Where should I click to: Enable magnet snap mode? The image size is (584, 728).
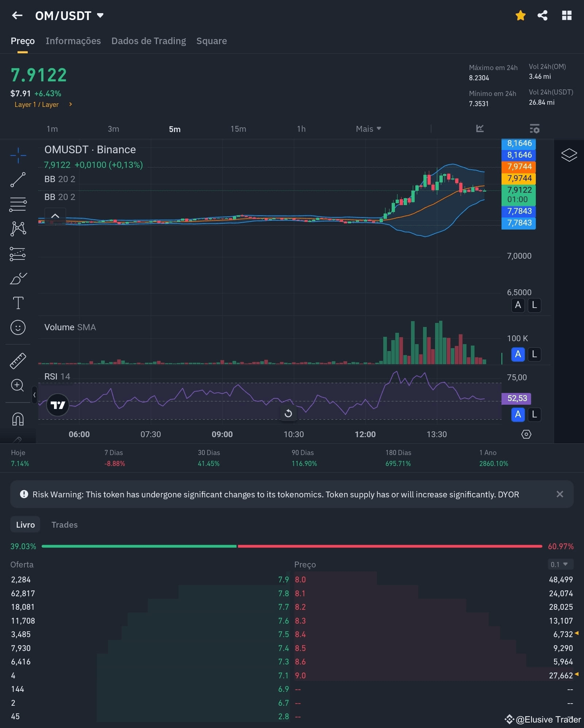pyautogui.click(x=18, y=419)
